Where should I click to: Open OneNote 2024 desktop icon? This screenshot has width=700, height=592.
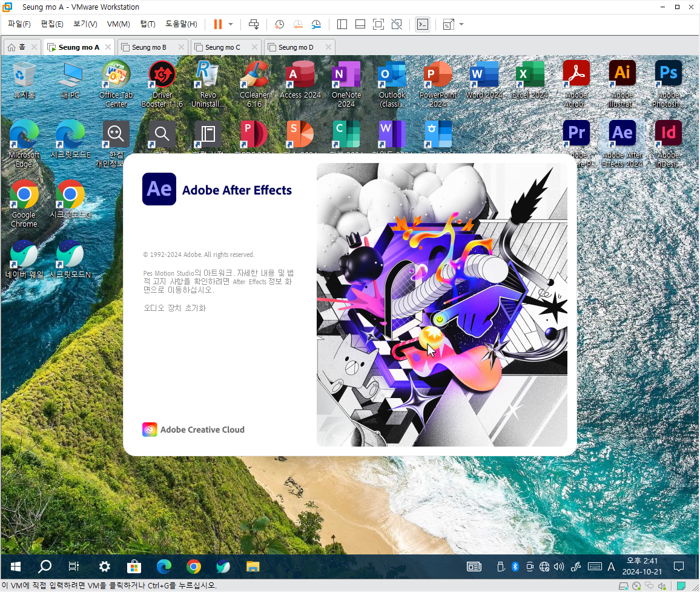click(x=346, y=84)
